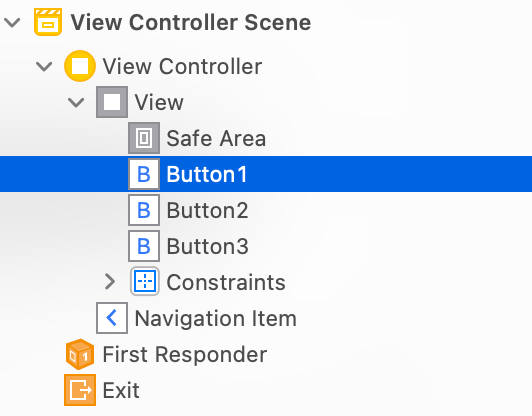Click the Button1 'B' icon
532x416 pixels.
pyautogui.click(x=144, y=174)
